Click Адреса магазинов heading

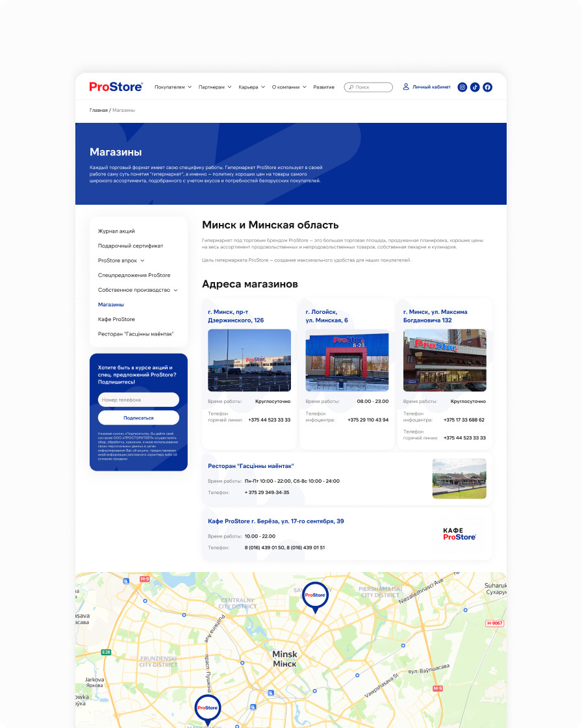click(x=249, y=284)
